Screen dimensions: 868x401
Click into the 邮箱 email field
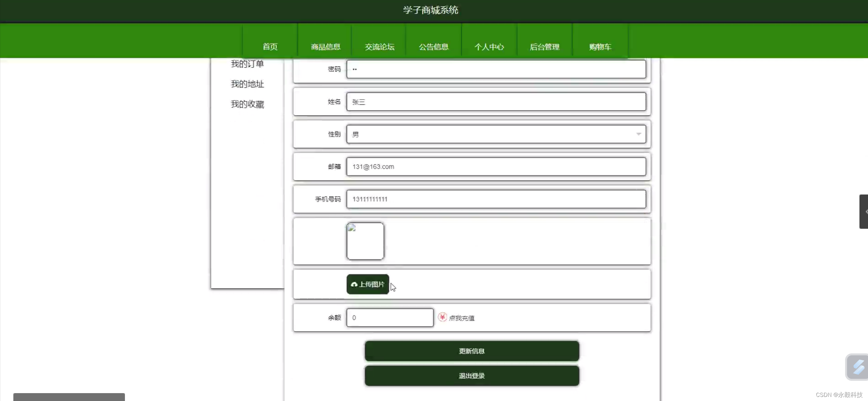click(496, 167)
